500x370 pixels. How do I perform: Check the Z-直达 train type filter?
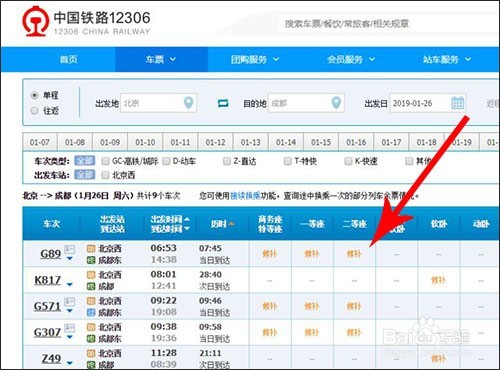pos(227,161)
